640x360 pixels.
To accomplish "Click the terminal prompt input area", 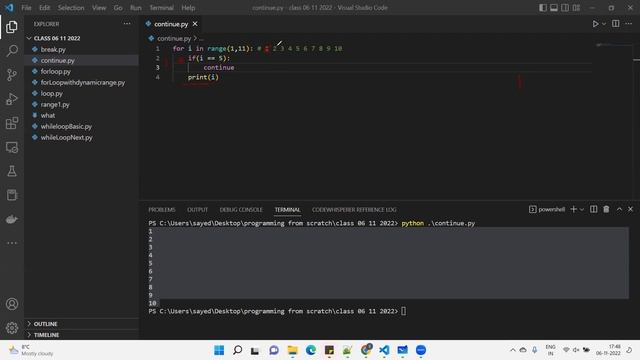I will (403, 311).
